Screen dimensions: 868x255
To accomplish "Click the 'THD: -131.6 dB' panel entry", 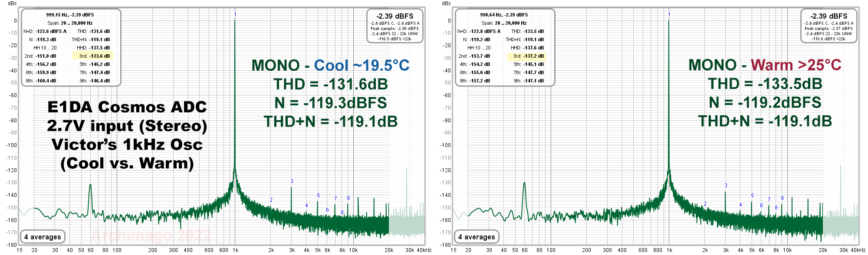I will tap(94, 31).
